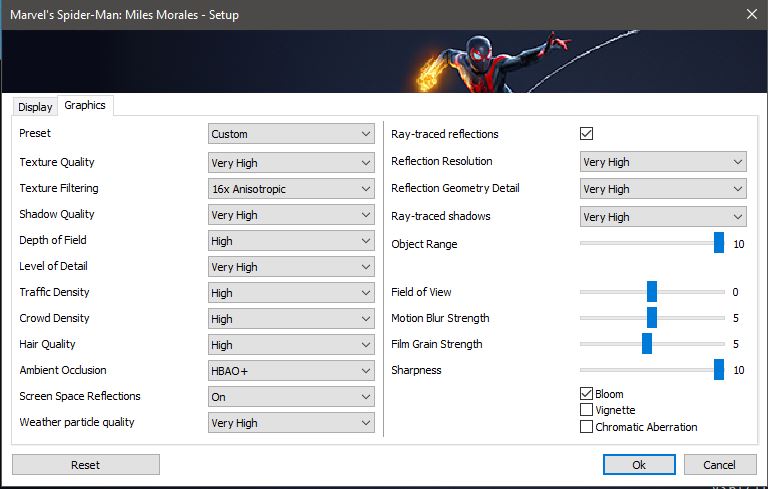Image resolution: width=768 pixels, height=489 pixels.
Task: Discard changes with the Cancel button
Action: pyautogui.click(x=720, y=465)
